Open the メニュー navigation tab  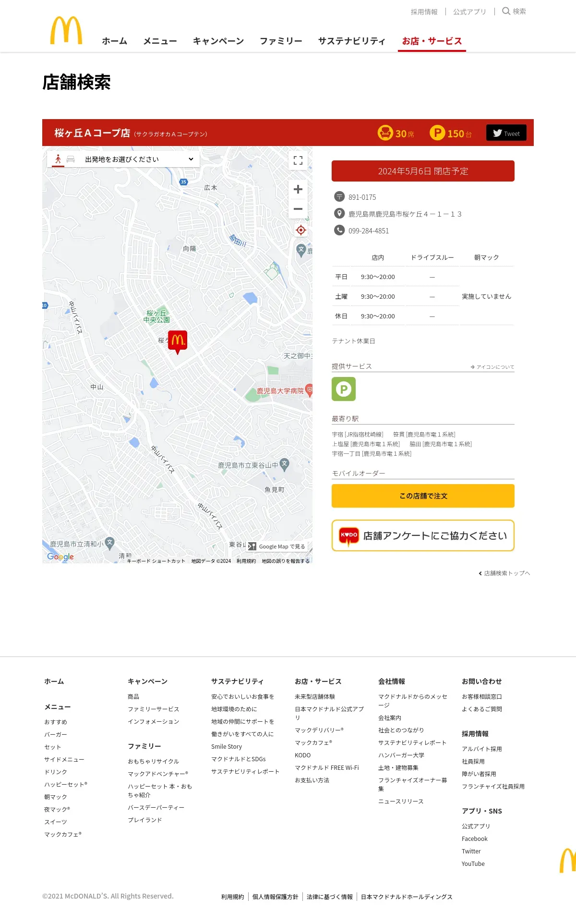[x=160, y=41]
